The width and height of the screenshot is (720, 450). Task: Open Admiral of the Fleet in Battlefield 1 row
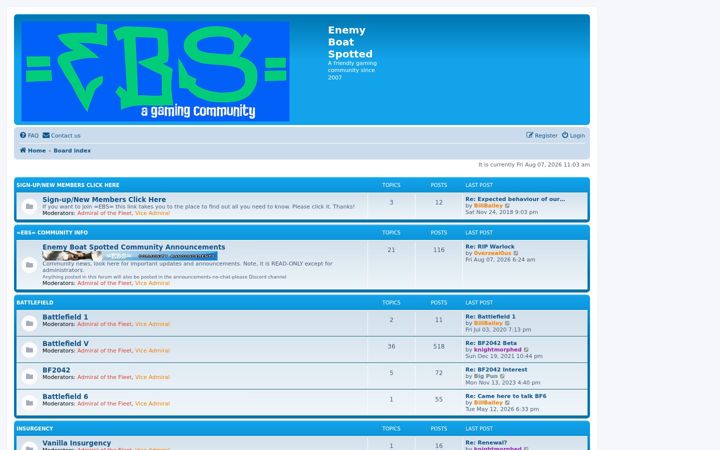click(104, 324)
